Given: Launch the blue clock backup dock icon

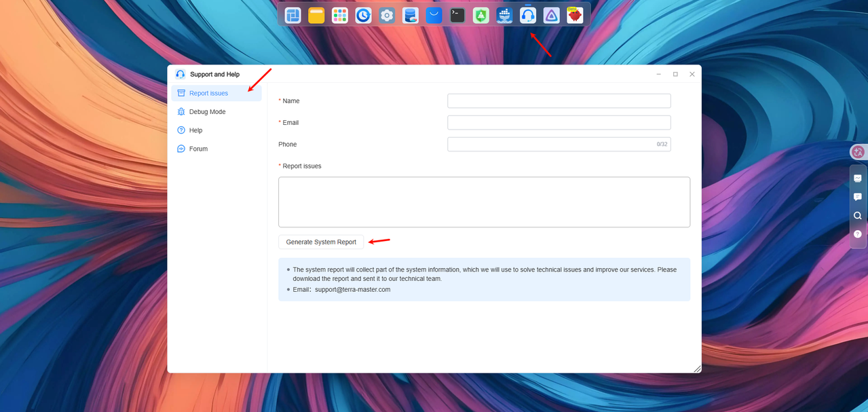Looking at the screenshot, I should (364, 15).
